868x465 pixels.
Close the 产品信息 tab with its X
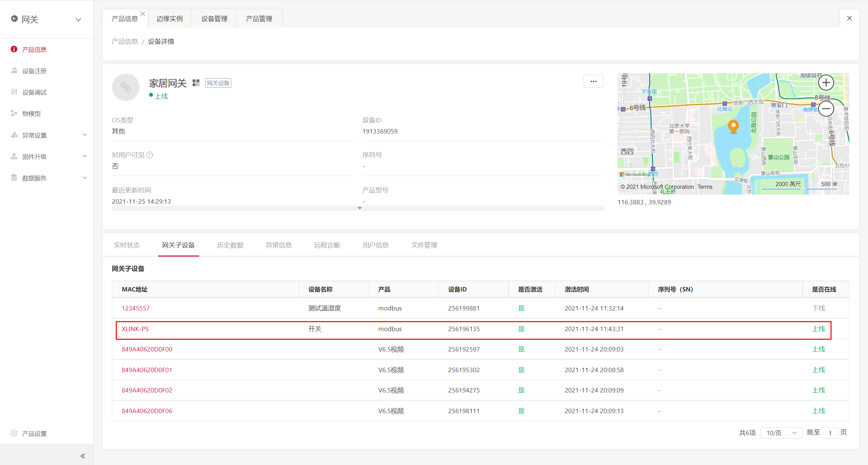tap(143, 14)
